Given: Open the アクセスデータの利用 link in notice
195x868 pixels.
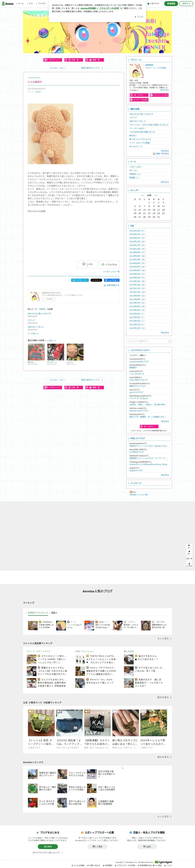Looking at the screenshot, I should click(109, 8).
